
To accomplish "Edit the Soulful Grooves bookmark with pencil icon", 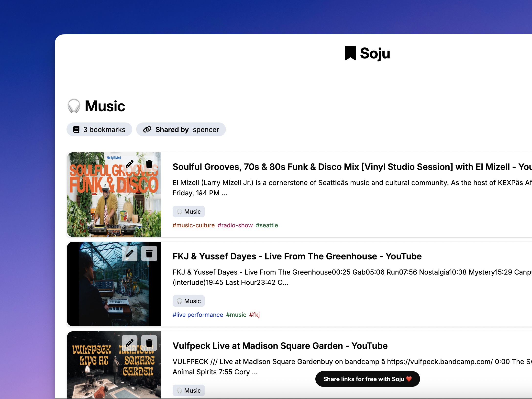I will (x=130, y=164).
